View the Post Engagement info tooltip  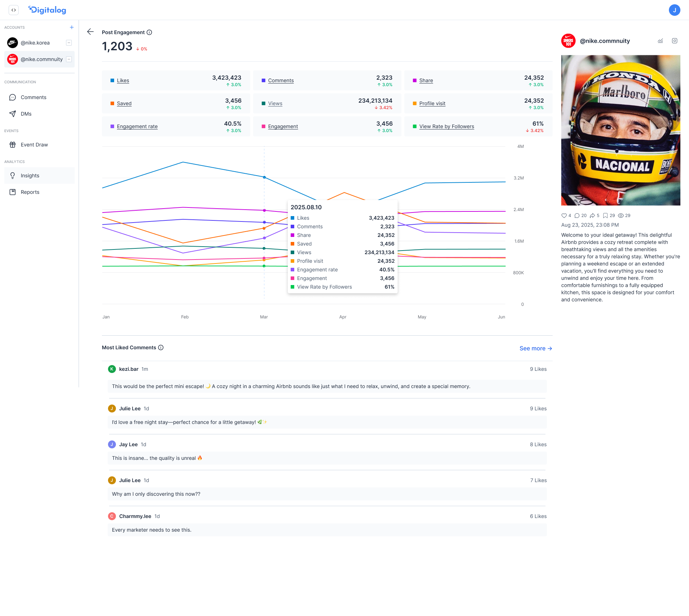click(149, 32)
